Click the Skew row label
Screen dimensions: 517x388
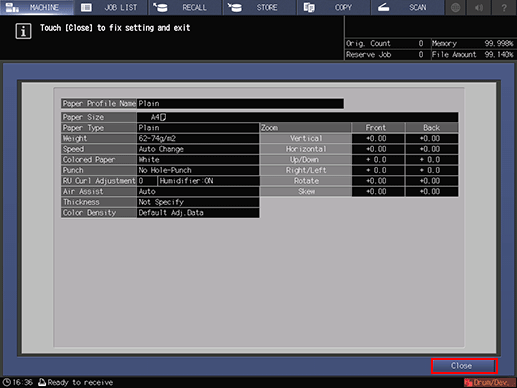click(306, 192)
